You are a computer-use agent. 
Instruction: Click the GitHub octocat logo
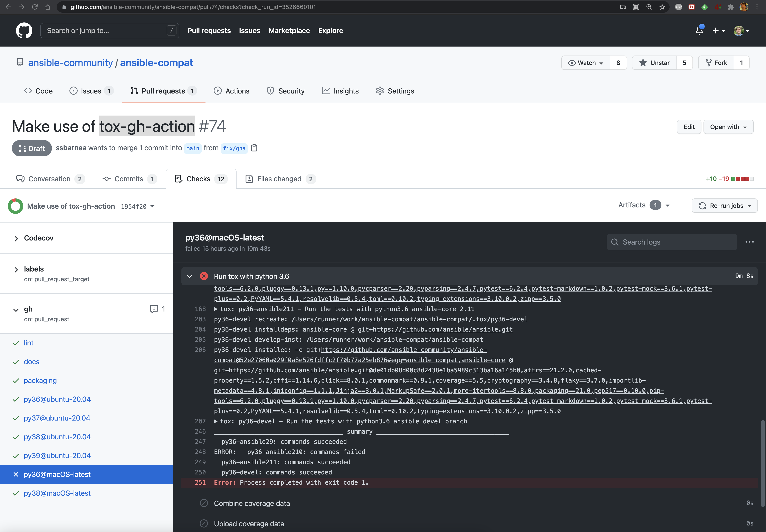click(x=24, y=31)
